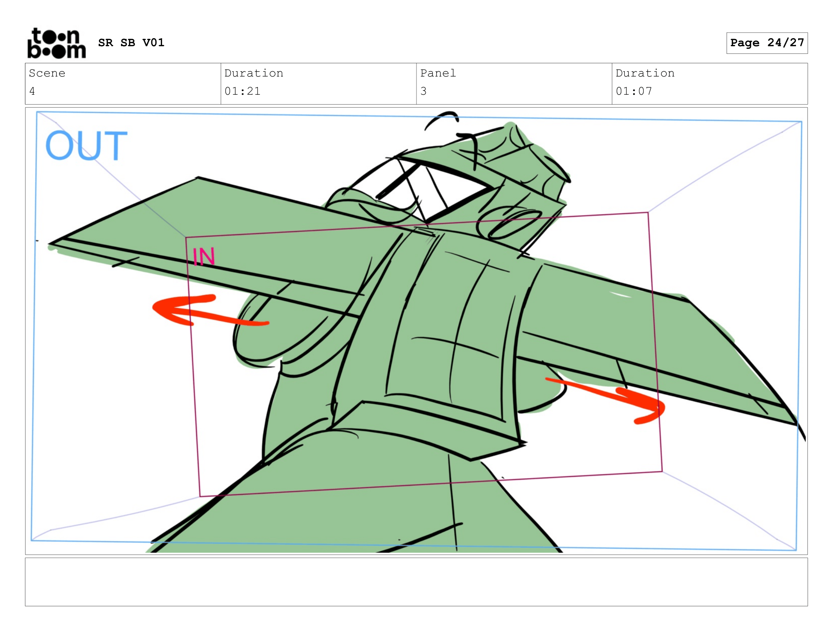833x644 pixels.
Task: Select the Scene header label
Action: click(47, 73)
